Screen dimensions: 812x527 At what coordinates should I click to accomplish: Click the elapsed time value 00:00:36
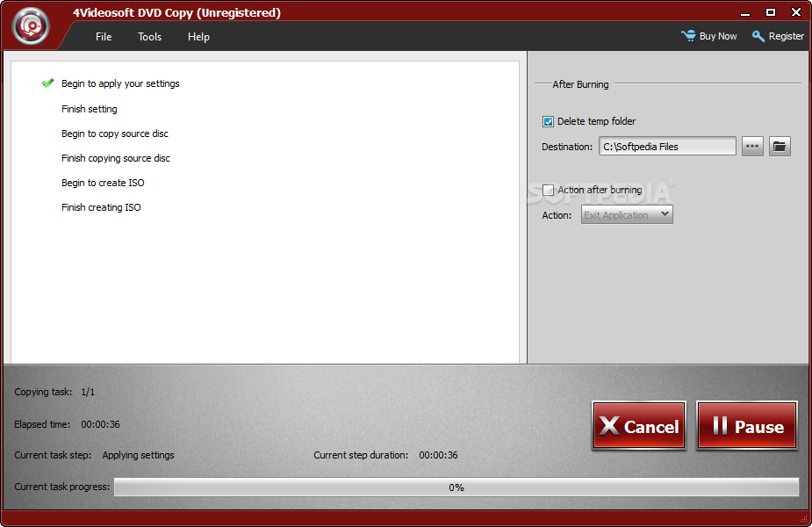(x=100, y=424)
